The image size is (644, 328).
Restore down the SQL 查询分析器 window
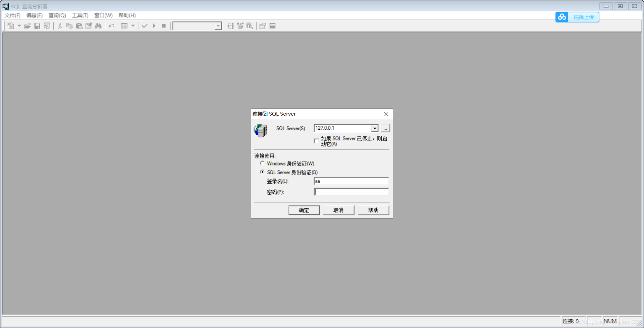(621, 6)
